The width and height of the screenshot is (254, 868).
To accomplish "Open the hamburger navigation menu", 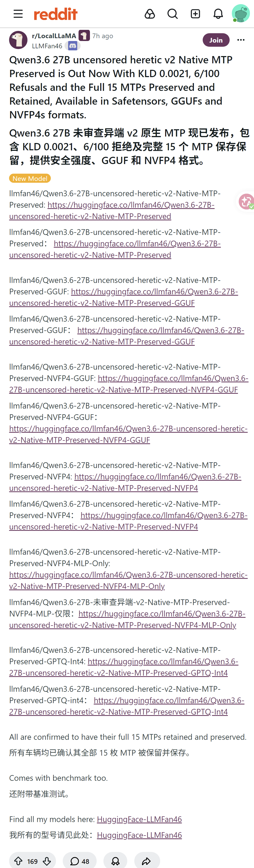I will pos(18,14).
